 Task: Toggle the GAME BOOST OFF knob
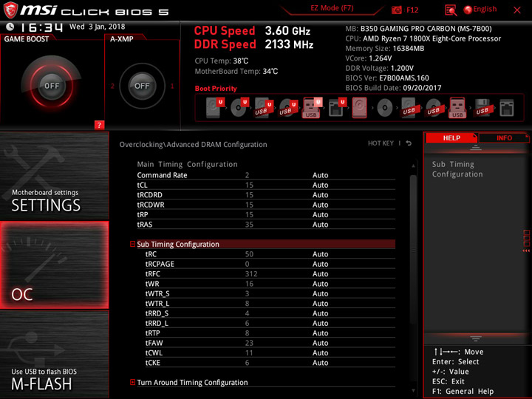[x=52, y=86]
